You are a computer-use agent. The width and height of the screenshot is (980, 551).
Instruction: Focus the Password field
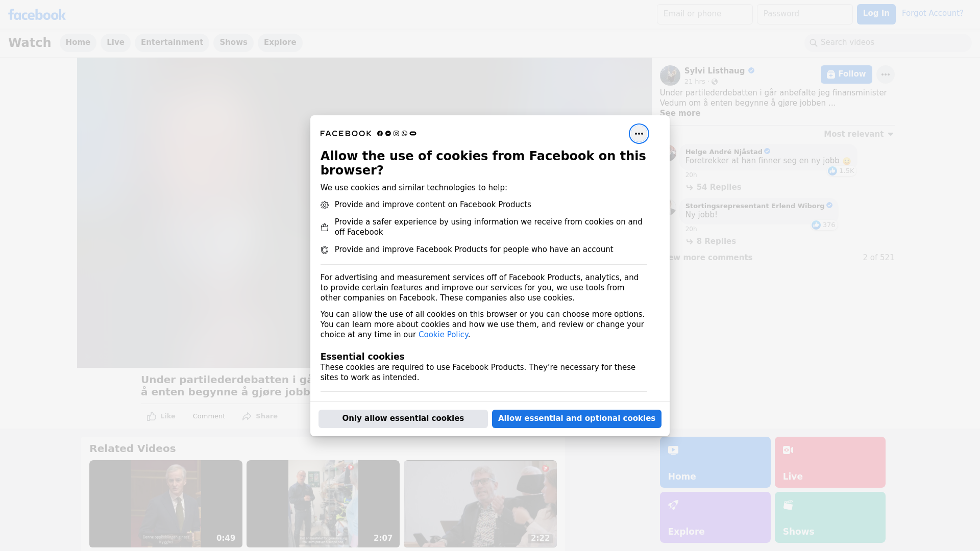[x=804, y=14]
